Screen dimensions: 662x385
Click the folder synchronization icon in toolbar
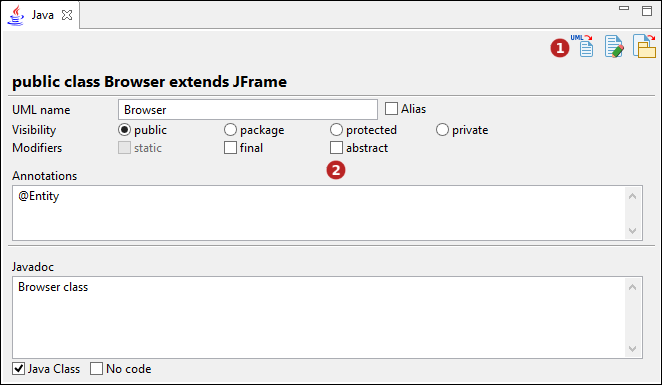(x=644, y=46)
